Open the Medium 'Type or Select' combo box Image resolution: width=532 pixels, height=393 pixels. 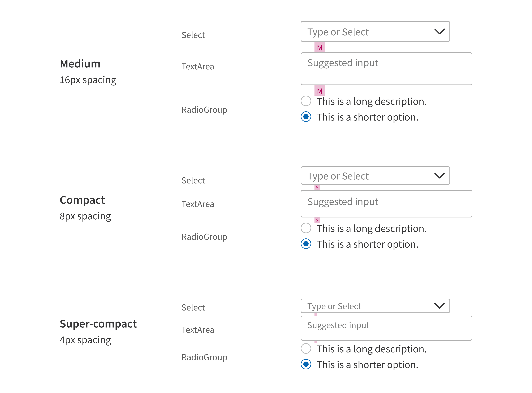tap(375, 31)
